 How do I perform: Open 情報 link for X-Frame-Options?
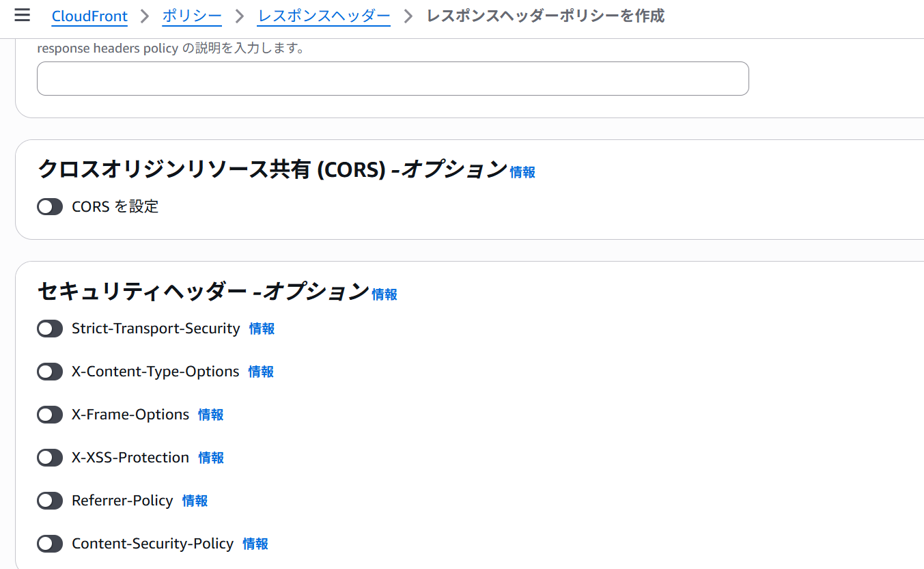(210, 415)
